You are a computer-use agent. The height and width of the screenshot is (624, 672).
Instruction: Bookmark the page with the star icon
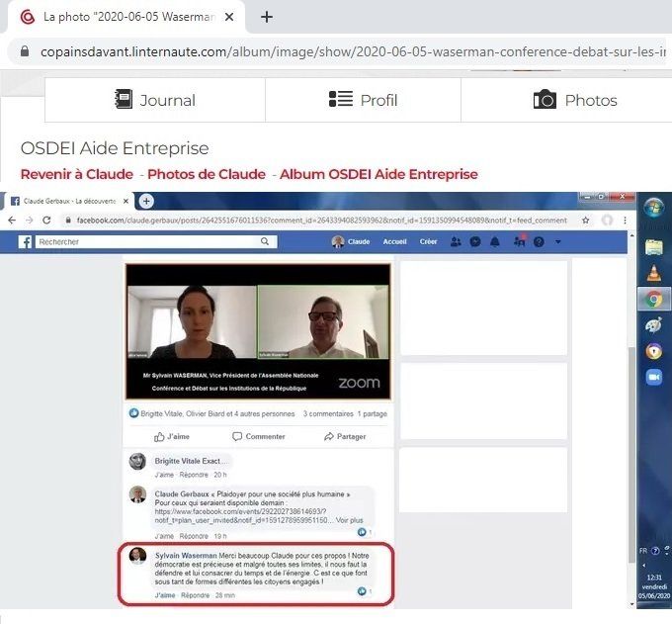tap(585, 221)
